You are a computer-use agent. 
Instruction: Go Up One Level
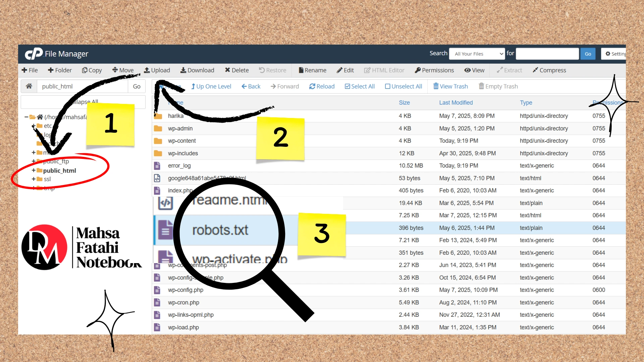(211, 86)
